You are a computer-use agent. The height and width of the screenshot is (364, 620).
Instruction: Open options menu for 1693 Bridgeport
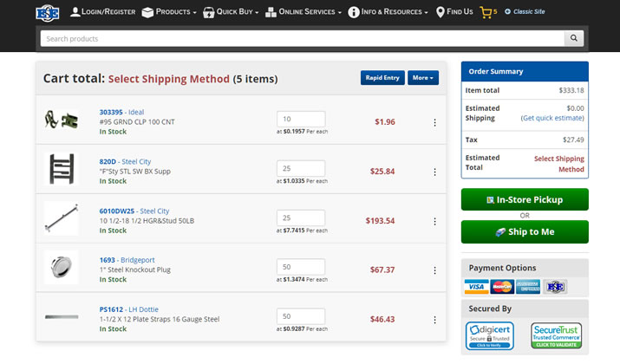pyautogui.click(x=435, y=270)
